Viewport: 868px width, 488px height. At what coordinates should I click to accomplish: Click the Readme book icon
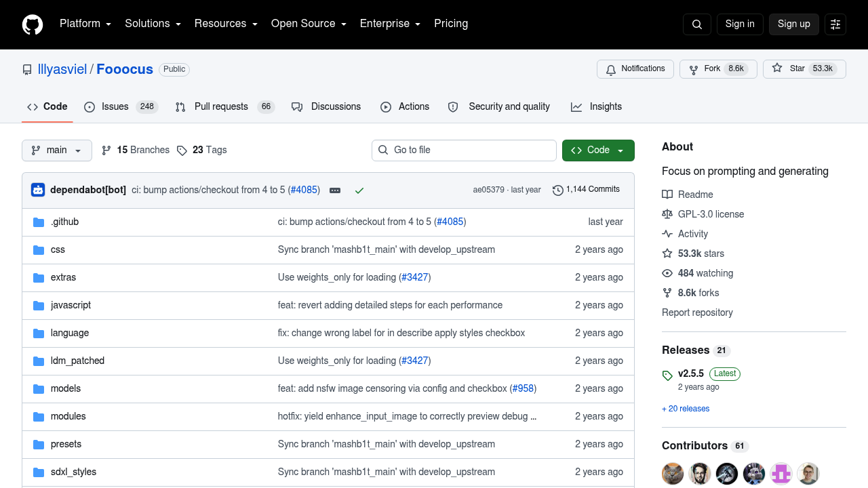coord(667,195)
